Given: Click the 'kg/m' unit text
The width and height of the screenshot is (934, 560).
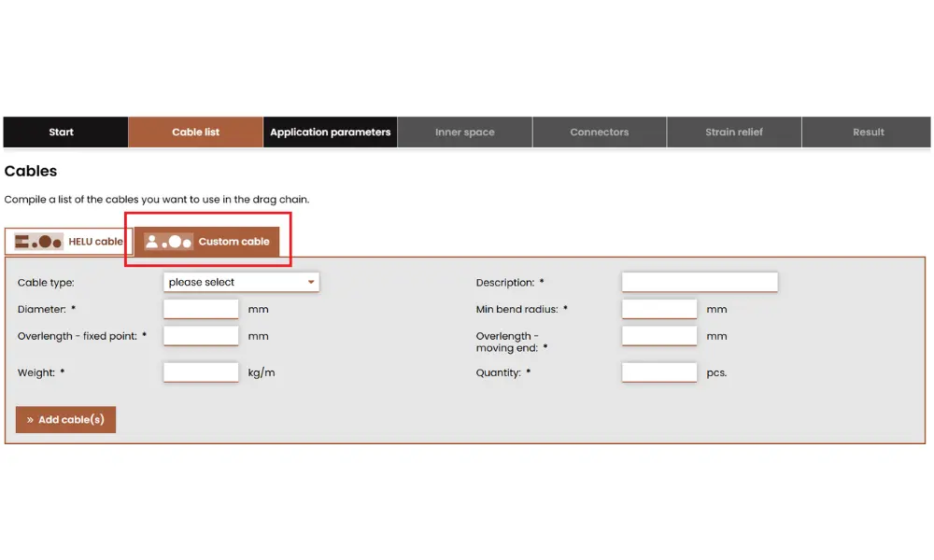Looking at the screenshot, I should [262, 373].
